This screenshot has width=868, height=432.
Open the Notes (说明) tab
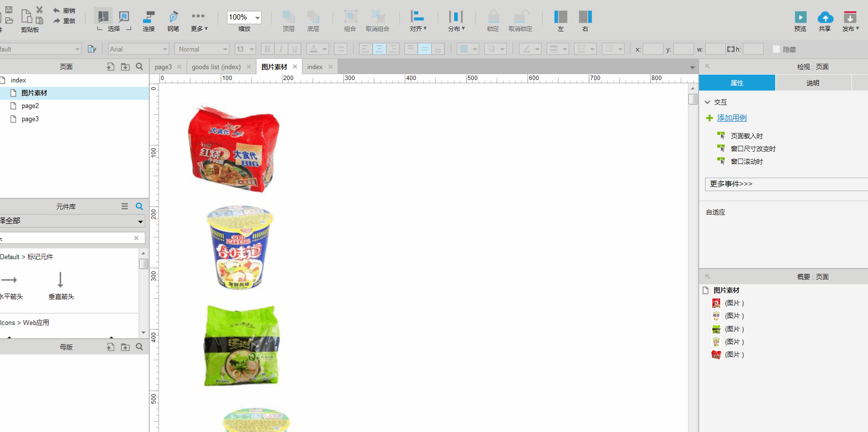click(x=813, y=83)
